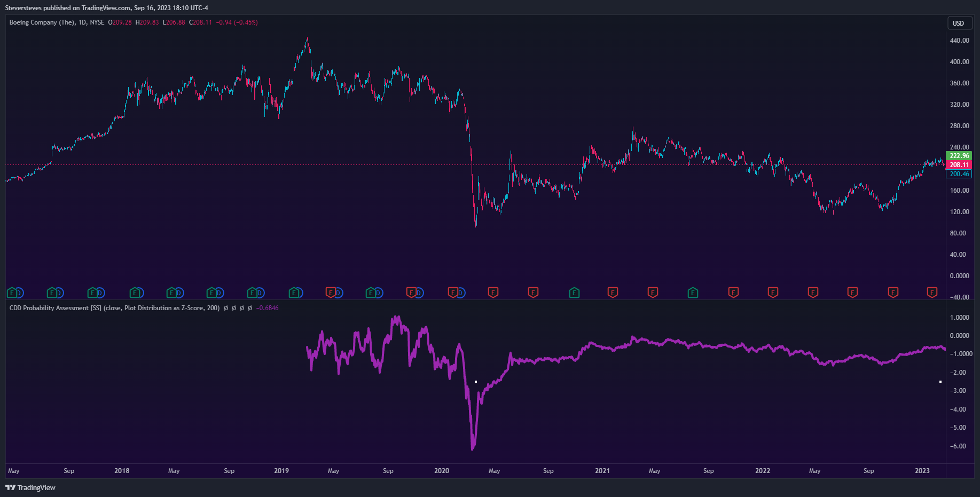Click red earnings marker between May and Sep 2022
The height and width of the screenshot is (497, 980).
(x=853, y=293)
